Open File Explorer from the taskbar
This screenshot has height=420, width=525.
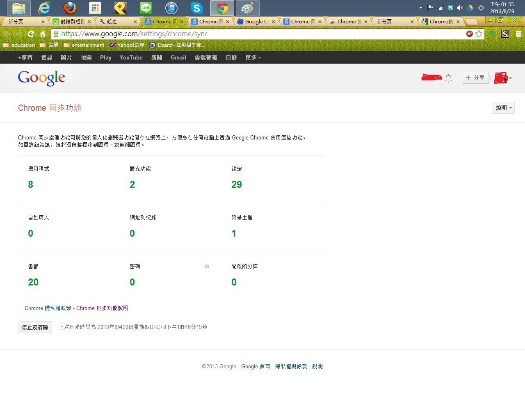tap(19, 8)
